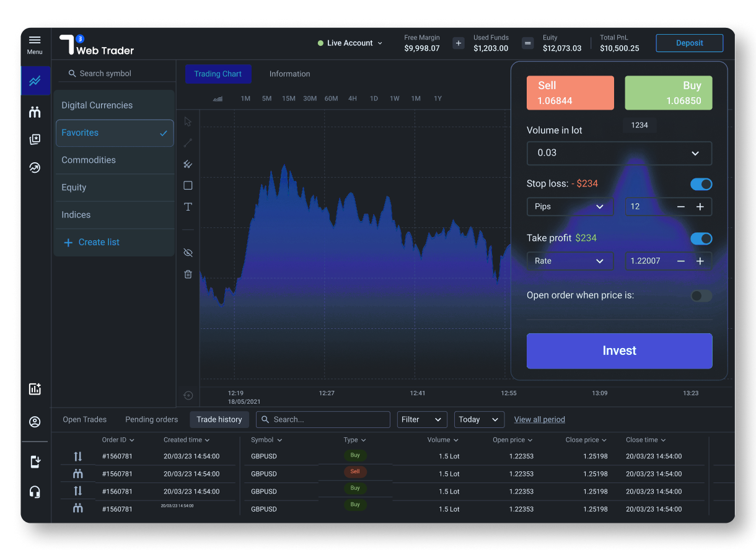The image size is (756, 550).
Task: Open the Live Account dropdown
Action: click(x=350, y=43)
